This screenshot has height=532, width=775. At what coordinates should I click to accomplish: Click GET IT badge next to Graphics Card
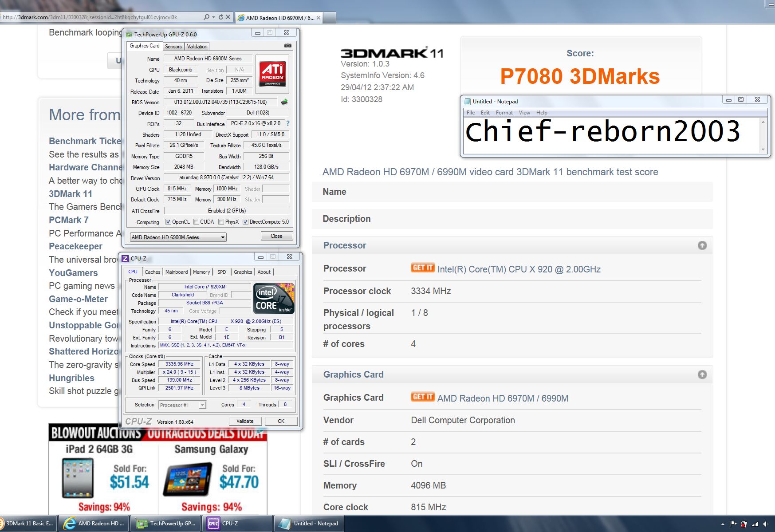point(422,397)
